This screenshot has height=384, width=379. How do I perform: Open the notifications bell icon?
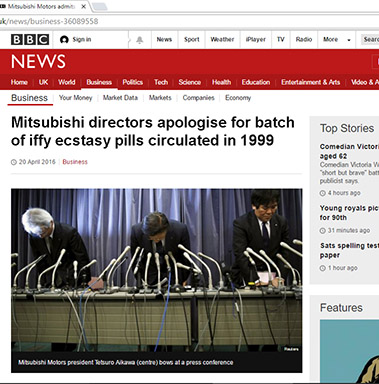[x=140, y=40]
